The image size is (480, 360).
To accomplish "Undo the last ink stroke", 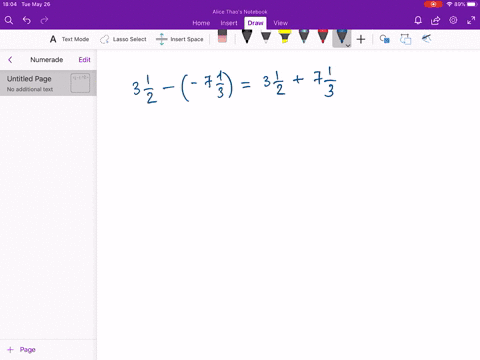I will pyautogui.click(x=27, y=20).
